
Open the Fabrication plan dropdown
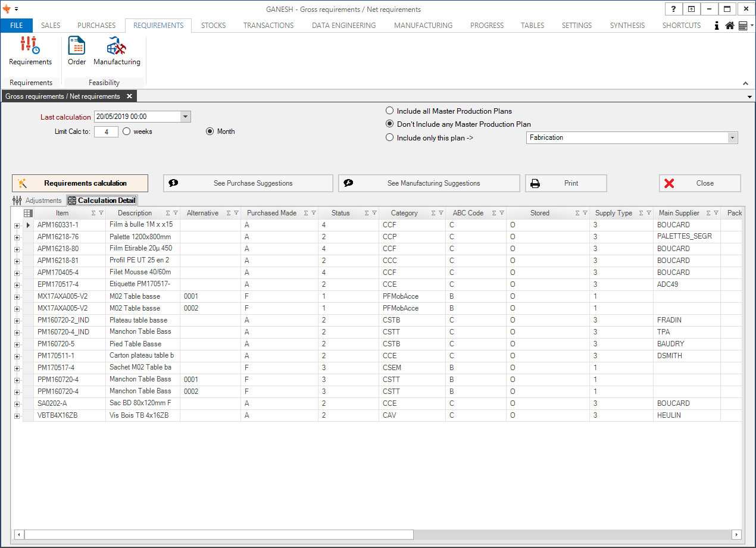(x=732, y=137)
